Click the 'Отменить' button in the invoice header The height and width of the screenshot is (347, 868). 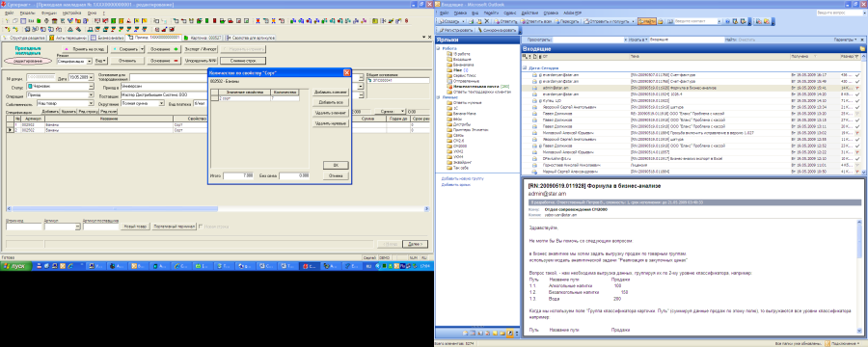click(127, 61)
